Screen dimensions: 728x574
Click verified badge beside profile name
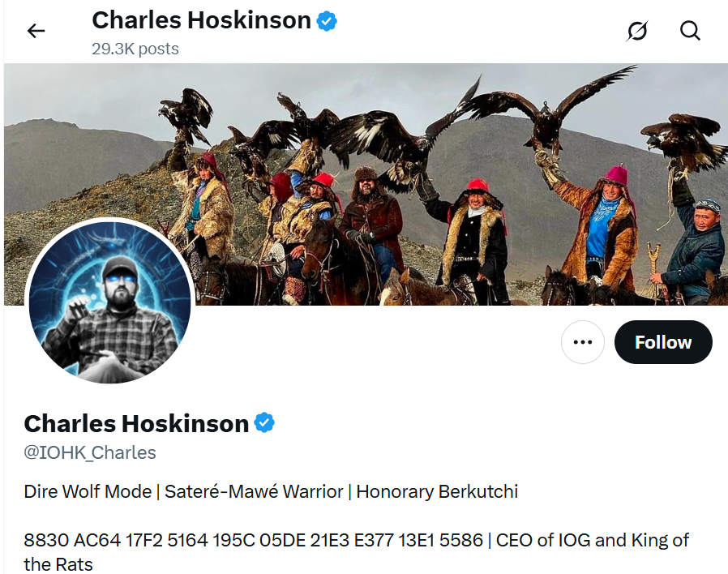point(264,422)
